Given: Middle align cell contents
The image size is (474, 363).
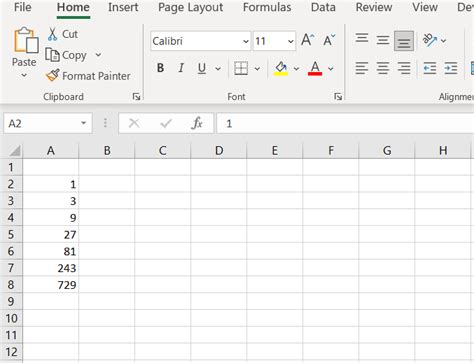Looking at the screenshot, I should [x=383, y=40].
